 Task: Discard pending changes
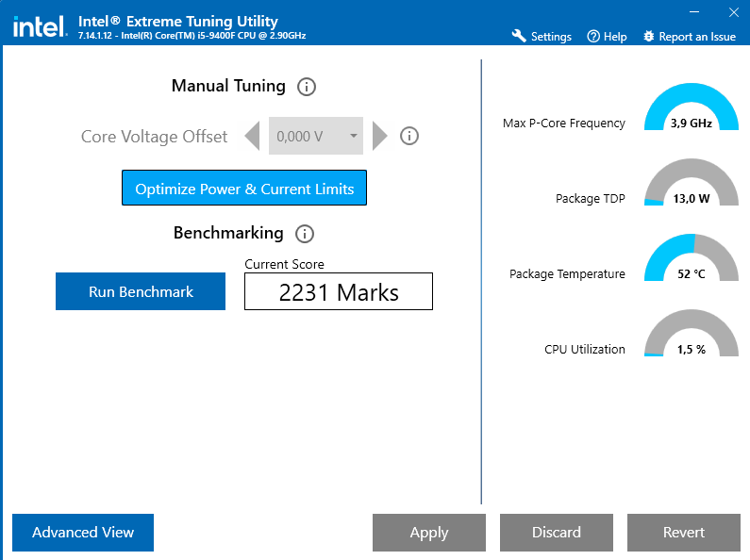click(557, 533)
